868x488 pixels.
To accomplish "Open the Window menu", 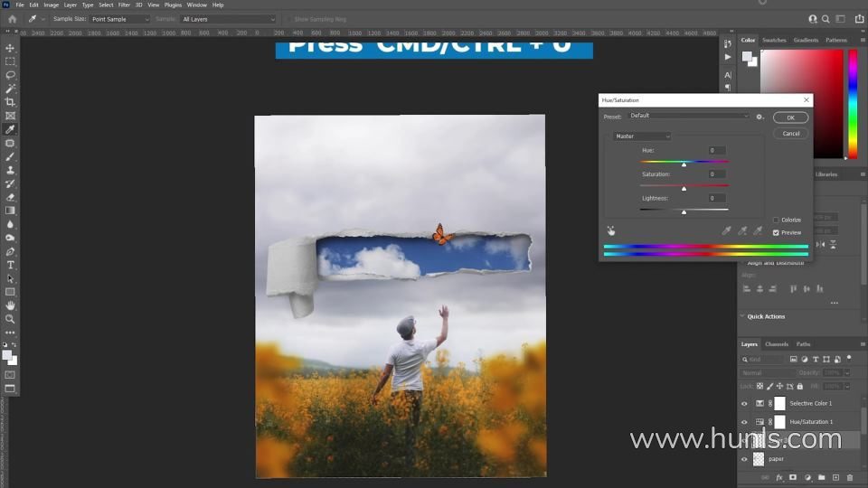I will point(196,5).
